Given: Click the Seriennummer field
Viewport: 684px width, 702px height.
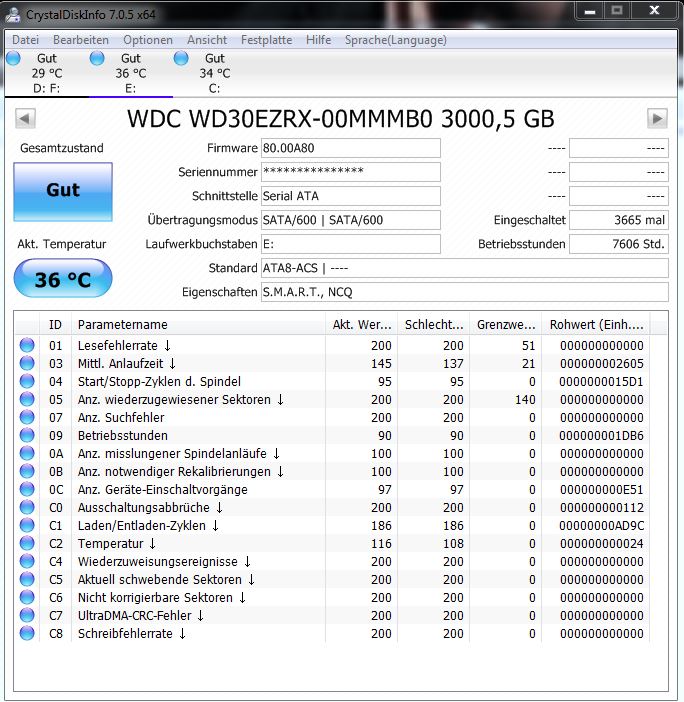Looking at the screenshot, I should (x=351, y=172).
